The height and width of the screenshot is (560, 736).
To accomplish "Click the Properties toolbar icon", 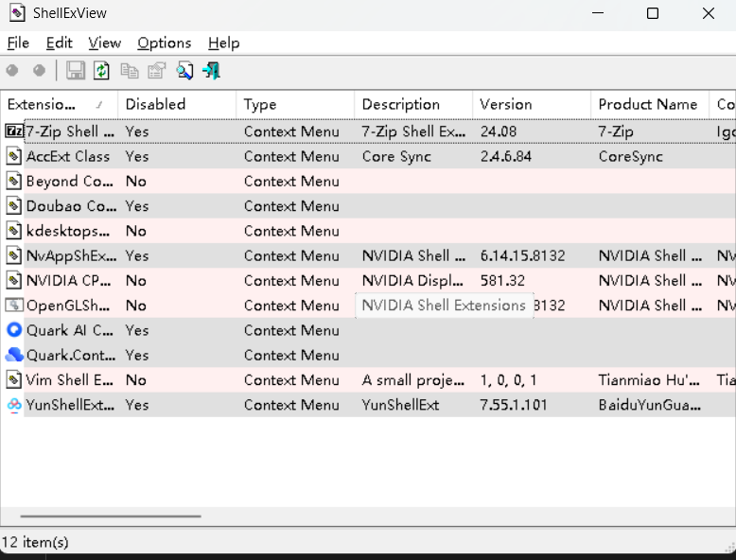I will pos(156,71).
